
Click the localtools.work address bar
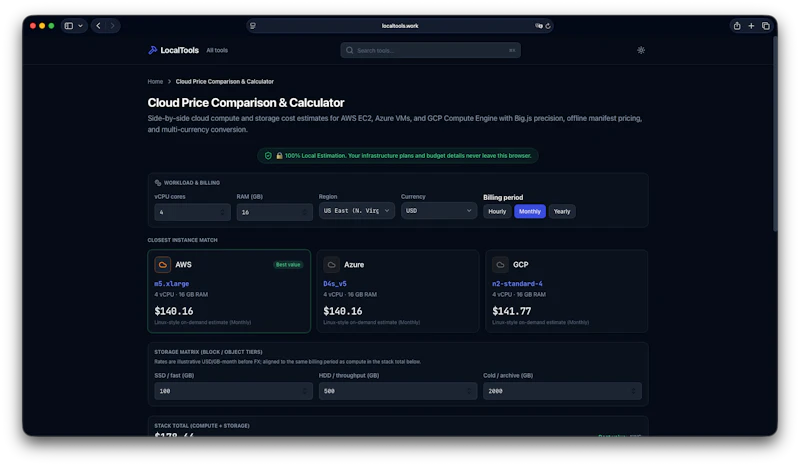400,26
